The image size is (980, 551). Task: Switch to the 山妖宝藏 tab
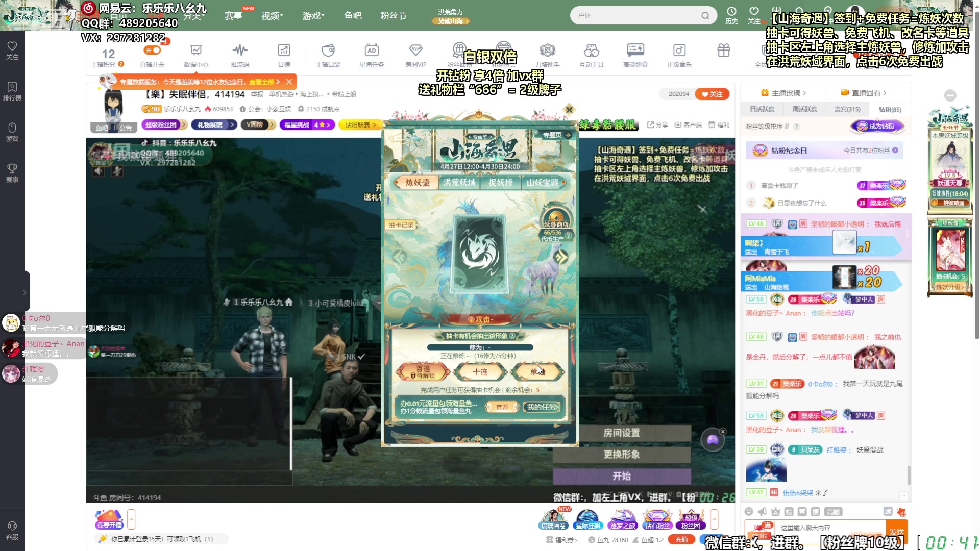tap(543, 182)
